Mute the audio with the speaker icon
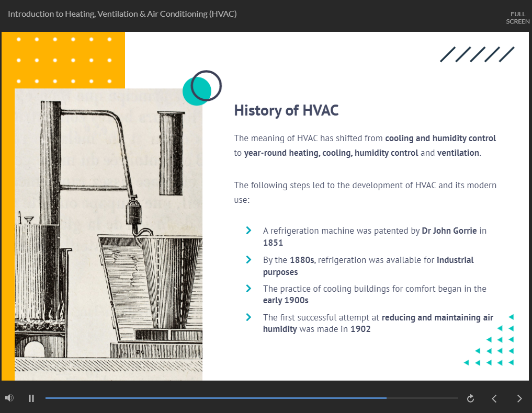Screen dimensions: 532x413 click(9, 398)
